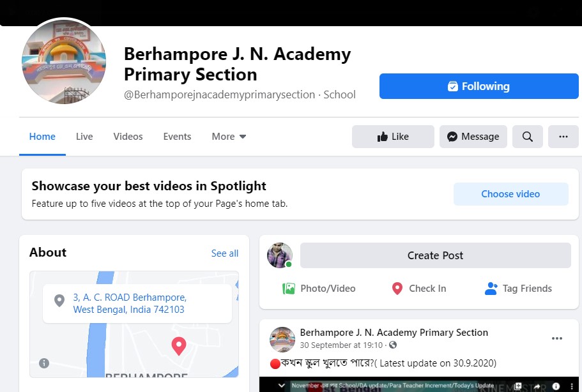
Task: Click the video info icon in player
Action: [556, 386]
